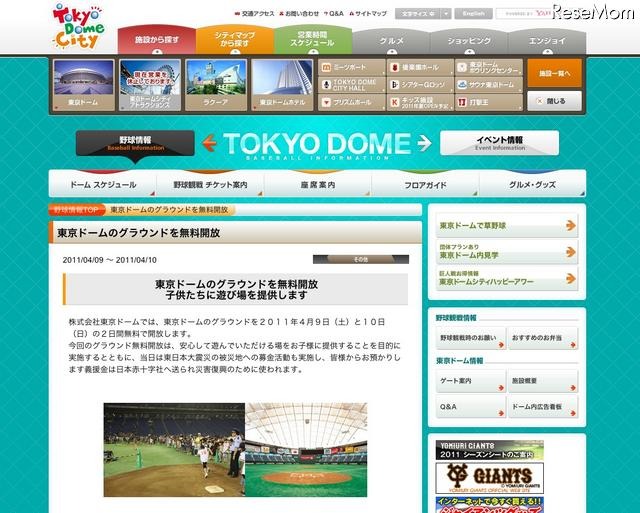Click the ジャイアンツグッズ internet banner
Image resolution: width=640 pixels, height=513 pixels.
click(x=489, y=505)
